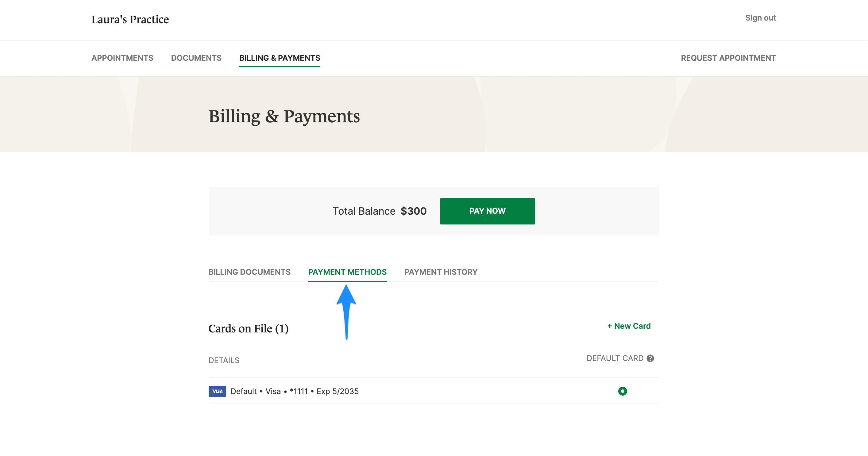This screenshot has height=456, width=868.
Task: Select the default card radio button
Action: (622, 391)
